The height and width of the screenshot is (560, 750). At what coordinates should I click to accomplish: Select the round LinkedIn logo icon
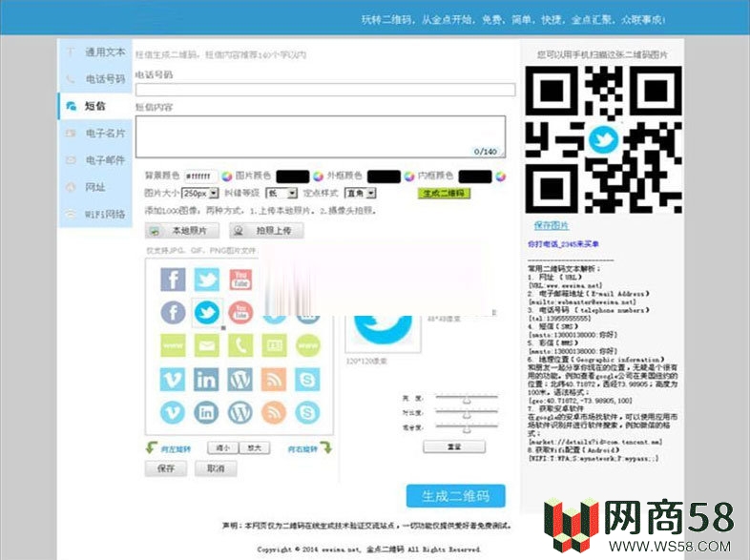(x=207, y=412)
